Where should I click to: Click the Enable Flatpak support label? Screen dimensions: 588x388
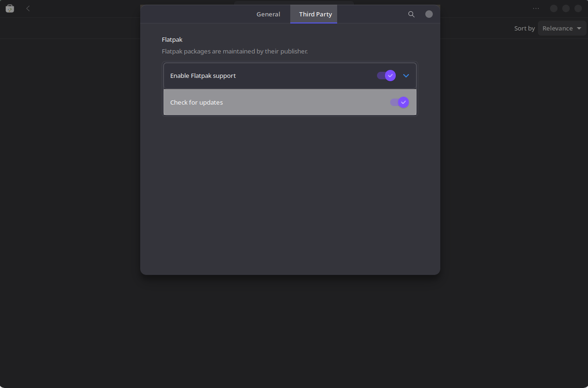(203, 76)
